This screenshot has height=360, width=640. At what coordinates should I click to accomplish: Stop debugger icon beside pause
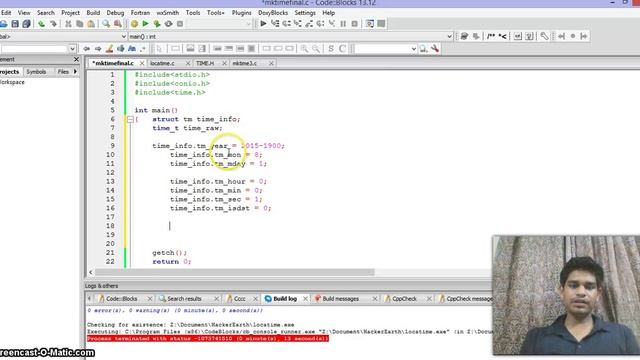click(x=355, y=24)
